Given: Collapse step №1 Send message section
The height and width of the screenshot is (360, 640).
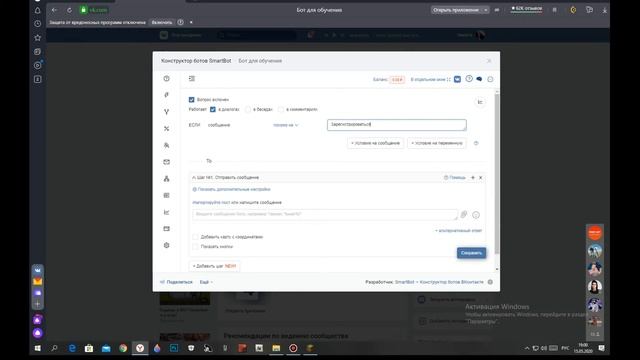Looking at the screenshot, I should click(x=194, y=178).
